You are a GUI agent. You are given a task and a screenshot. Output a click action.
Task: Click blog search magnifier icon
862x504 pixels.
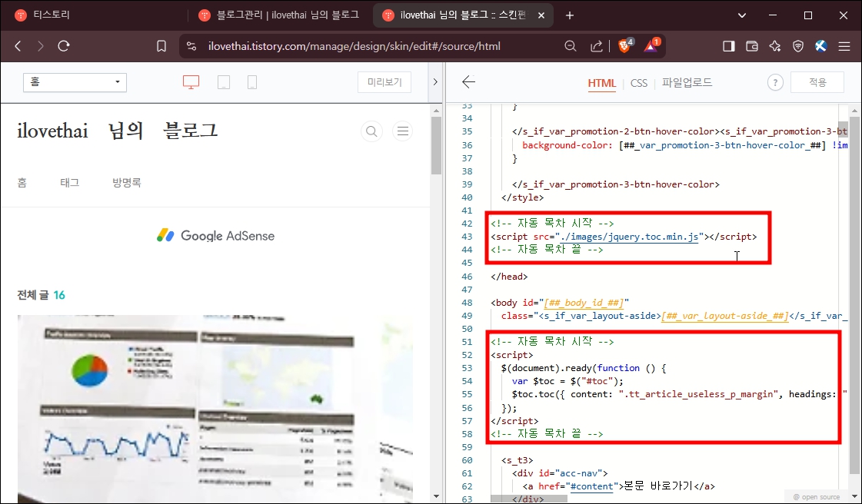point(371,131)
